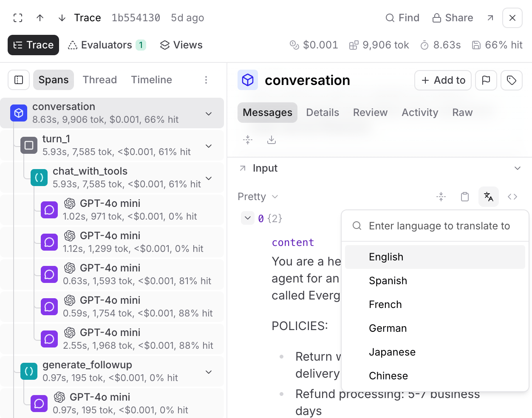Choose Spanish translation
Viewport: 532px width, 418px height.
click(435, 281)
